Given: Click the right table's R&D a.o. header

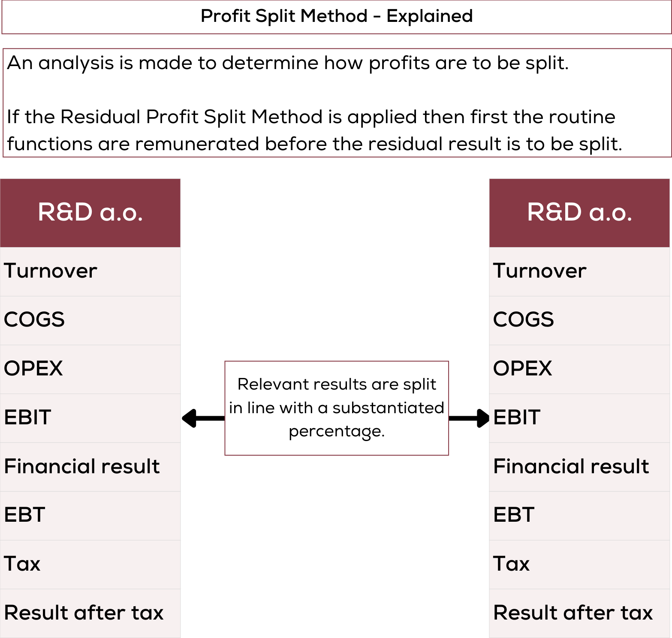Looking at the screenshot, I should 579,213.
